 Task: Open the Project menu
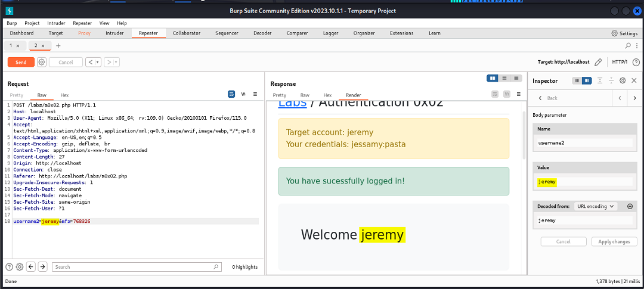pos(32,23)
